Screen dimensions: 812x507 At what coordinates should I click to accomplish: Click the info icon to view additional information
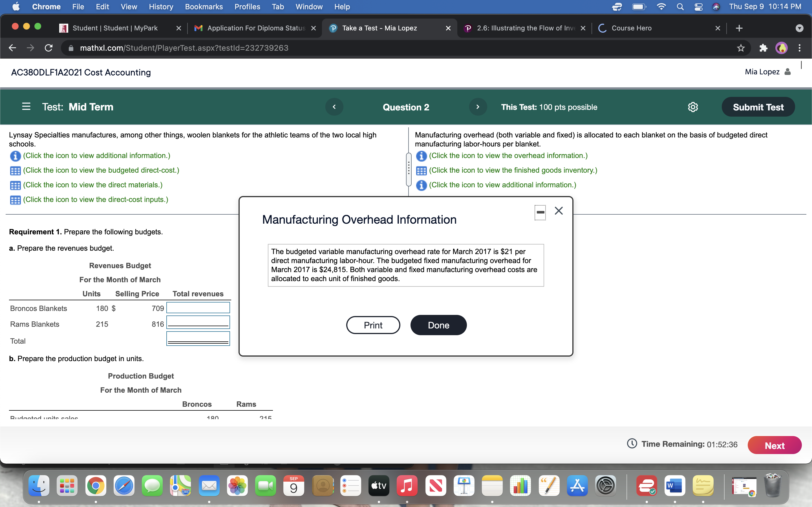point(15,155)
